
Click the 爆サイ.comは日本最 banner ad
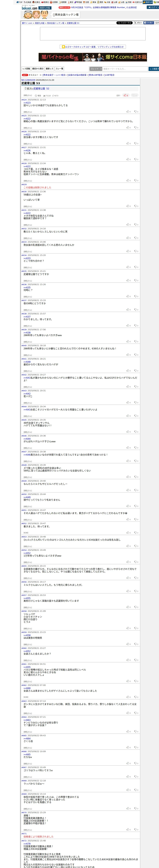pos(93,57)
